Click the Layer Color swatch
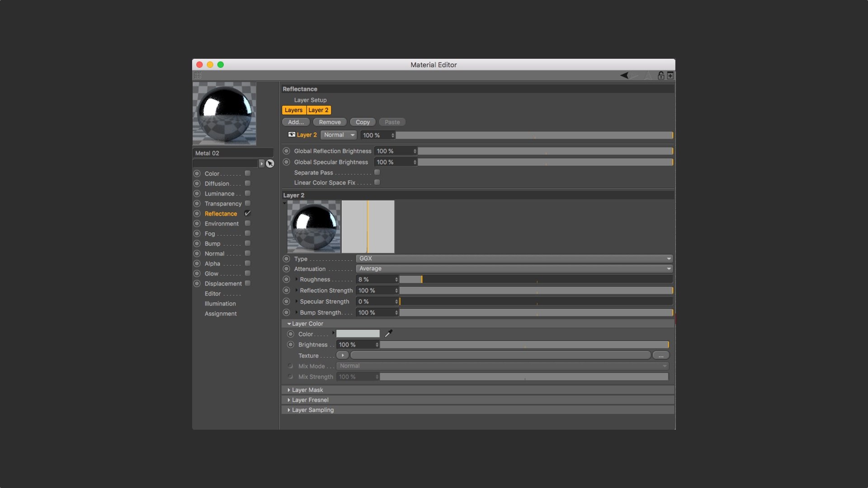 [x=358, y=333]
